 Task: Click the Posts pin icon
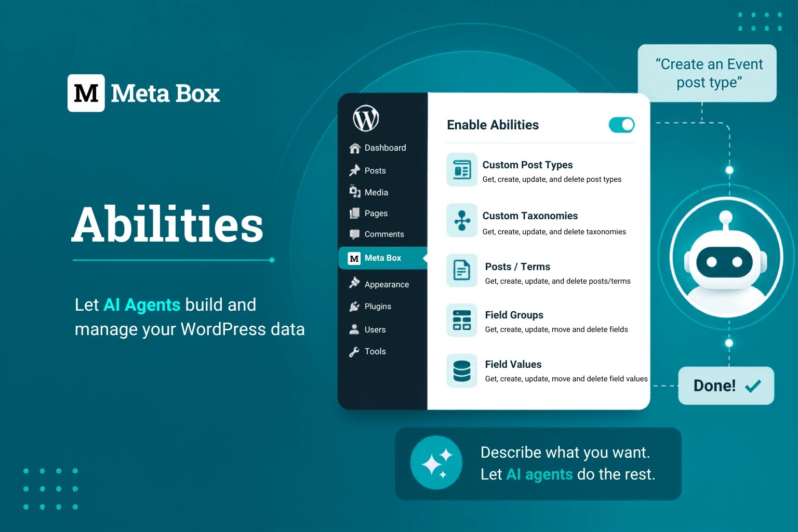[354, 170]
